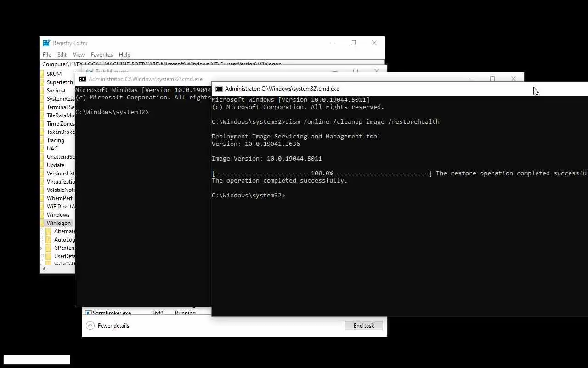This screenshot has height=368, width=588.
Task: Click the last C:\Windows\system32> prompt in front cmd
Action: (x=249, y=195)
